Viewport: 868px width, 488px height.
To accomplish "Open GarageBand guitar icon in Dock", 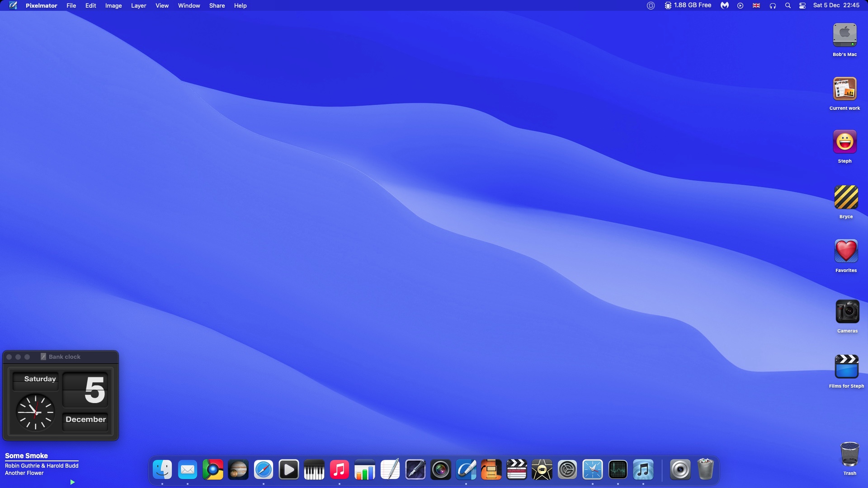I will [x=491, y=470].
